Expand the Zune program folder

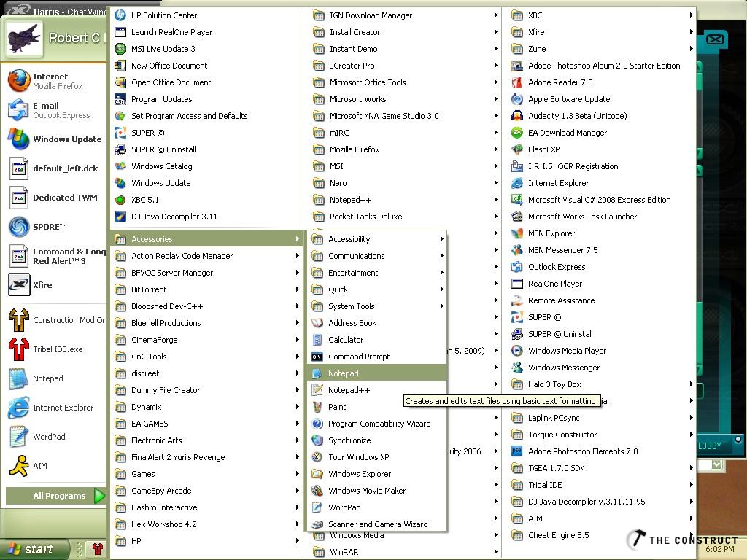(x=600, y=49)
